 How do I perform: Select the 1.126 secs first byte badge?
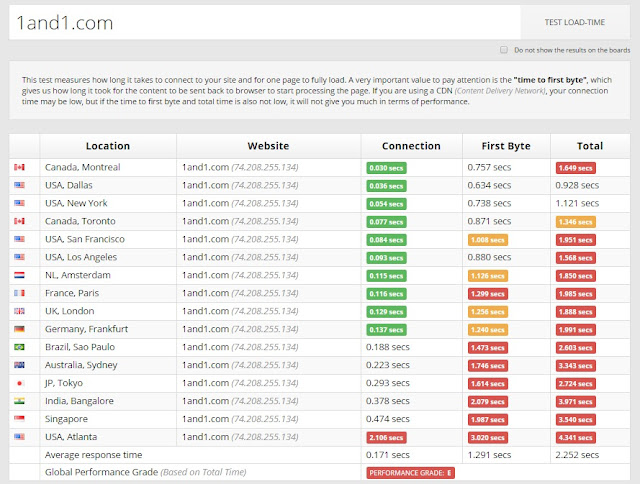(488, 275)
